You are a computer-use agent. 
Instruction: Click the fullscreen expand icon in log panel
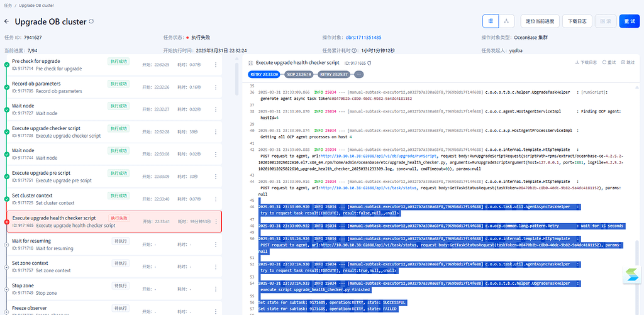coord(250,63)
